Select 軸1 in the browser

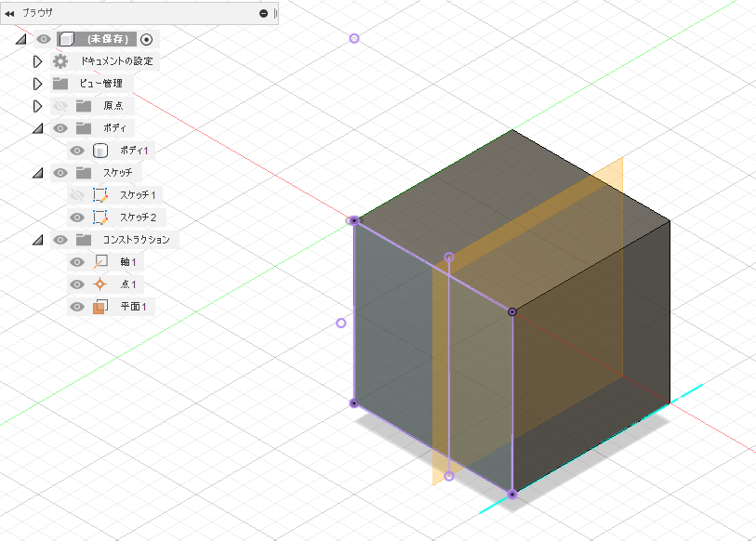(128, 262)
